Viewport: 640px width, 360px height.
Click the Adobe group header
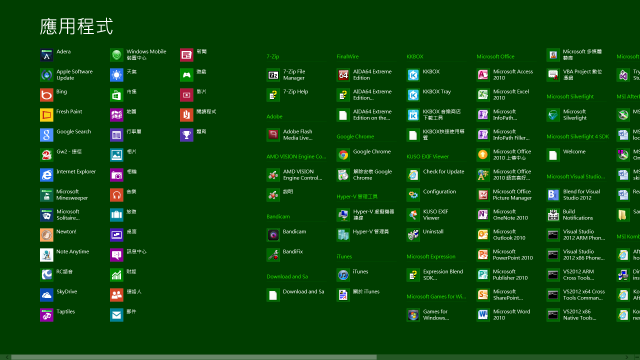[x=274, y=117]
